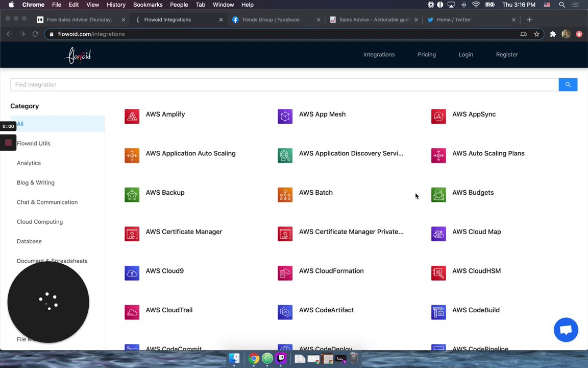Filter by Blog & Writing category
Viewport: 588px width, 368px height.
point(36,182)
